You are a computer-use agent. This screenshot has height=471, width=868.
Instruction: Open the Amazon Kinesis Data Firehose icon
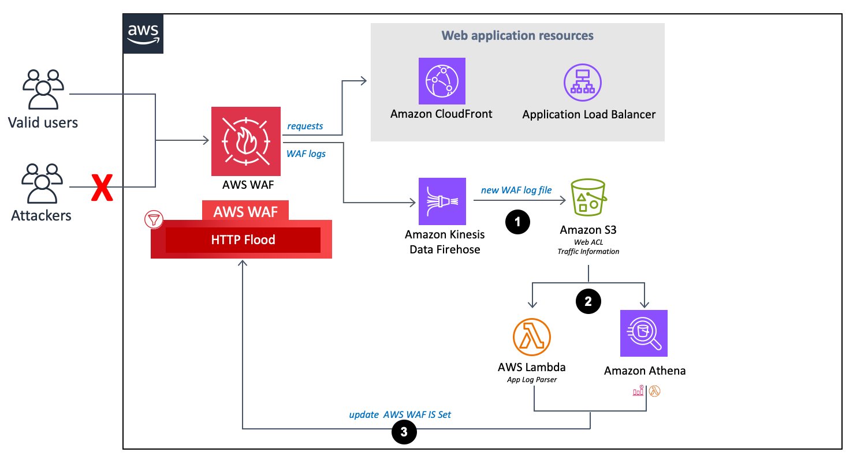442,201
